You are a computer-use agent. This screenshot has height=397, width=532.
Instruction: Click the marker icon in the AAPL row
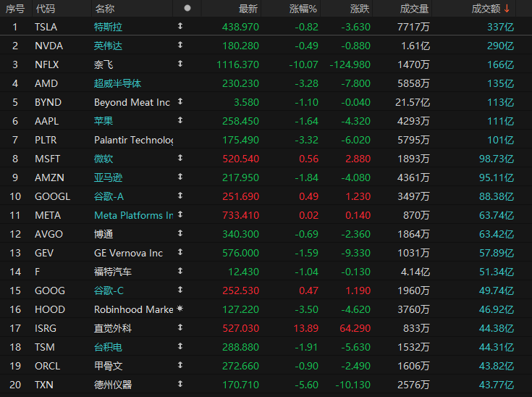[x=180, y=120]
